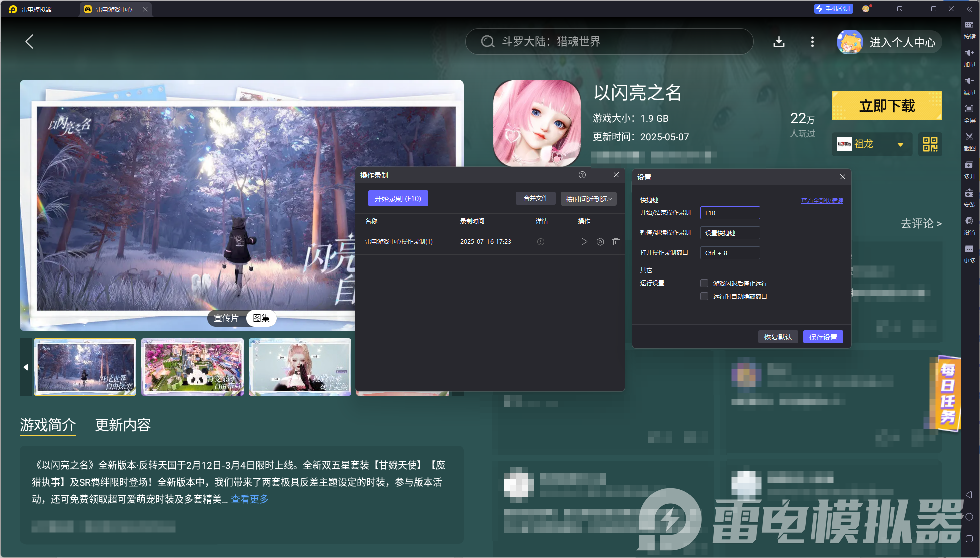980x558 pixels.
Task: Click the 截图 screenshot scissors icon
Action: coord(969,141)
